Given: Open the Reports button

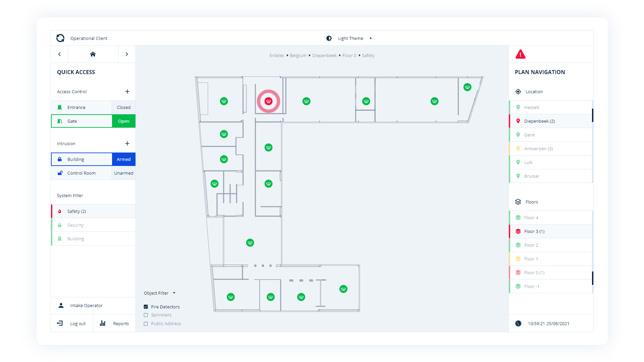Looking at the screenshot, I should (114, 323).
